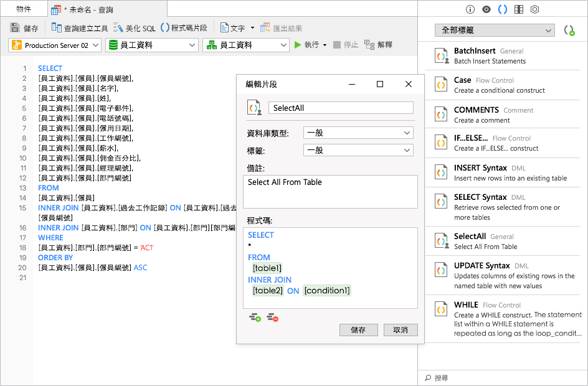
Task: Select the UPDATE Syntax snippet
Action: click(x=503, y=275)
